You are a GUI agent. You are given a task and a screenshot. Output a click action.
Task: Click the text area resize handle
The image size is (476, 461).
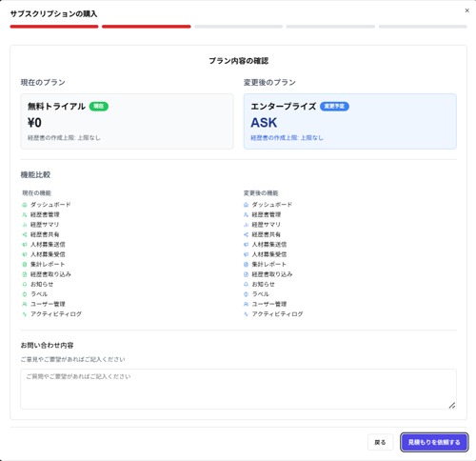coord(452,405)
